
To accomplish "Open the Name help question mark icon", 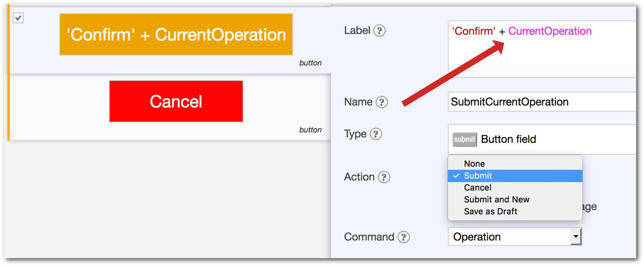I will click(382, 102).
